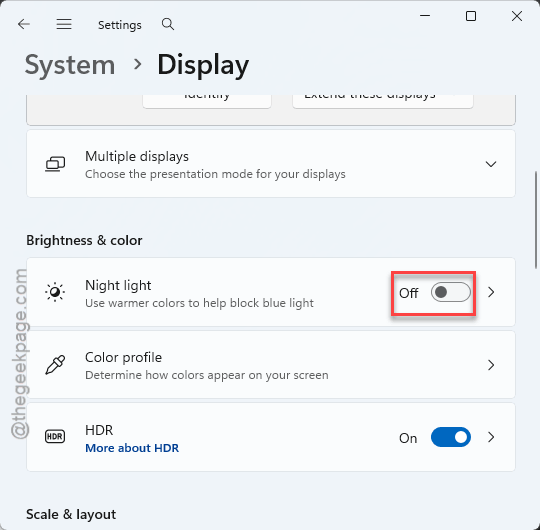Click the Color profile eyedropper icon
540x530 pixels.
pyautogui.click(x=55, y=365)
